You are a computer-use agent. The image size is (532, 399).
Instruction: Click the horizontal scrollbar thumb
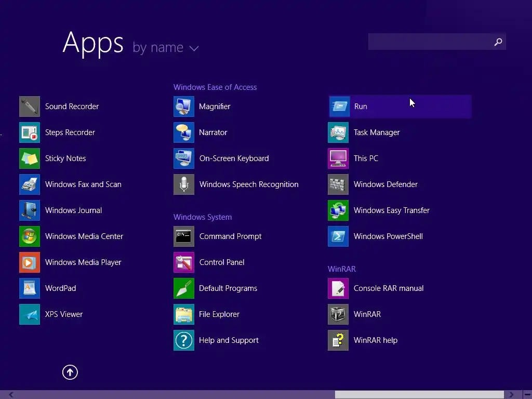pos(419,395)
